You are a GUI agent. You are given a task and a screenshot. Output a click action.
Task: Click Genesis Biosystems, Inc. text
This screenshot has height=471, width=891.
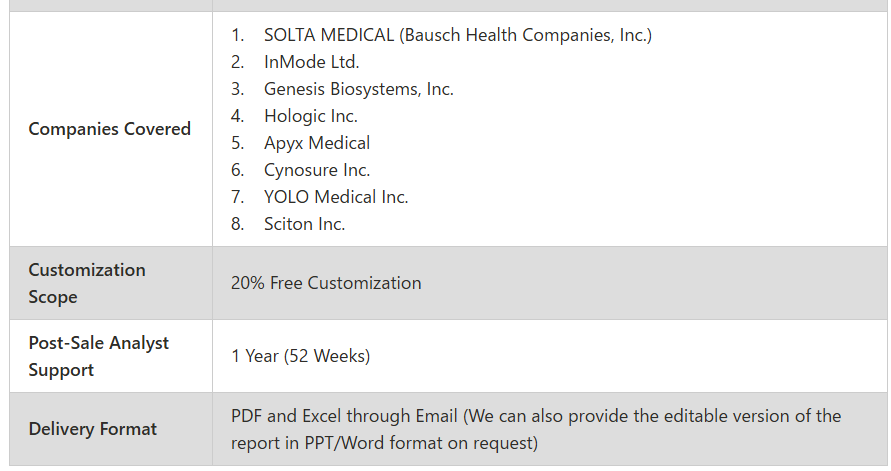359,89
